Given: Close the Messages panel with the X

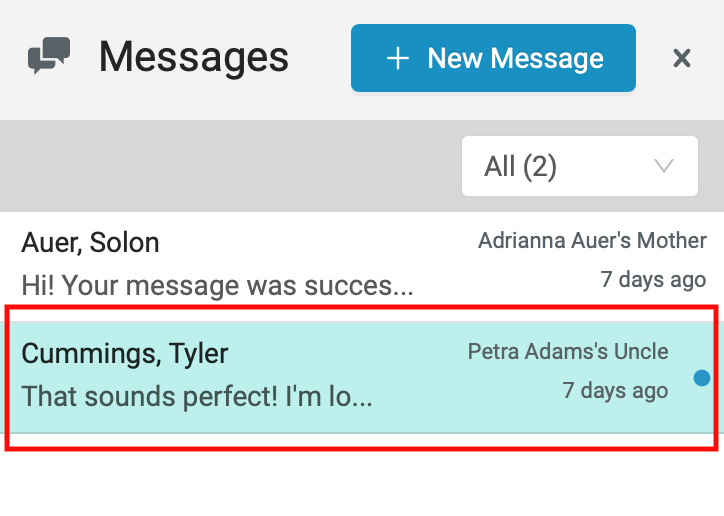Looking at the screenshot, I should point(682,58).
